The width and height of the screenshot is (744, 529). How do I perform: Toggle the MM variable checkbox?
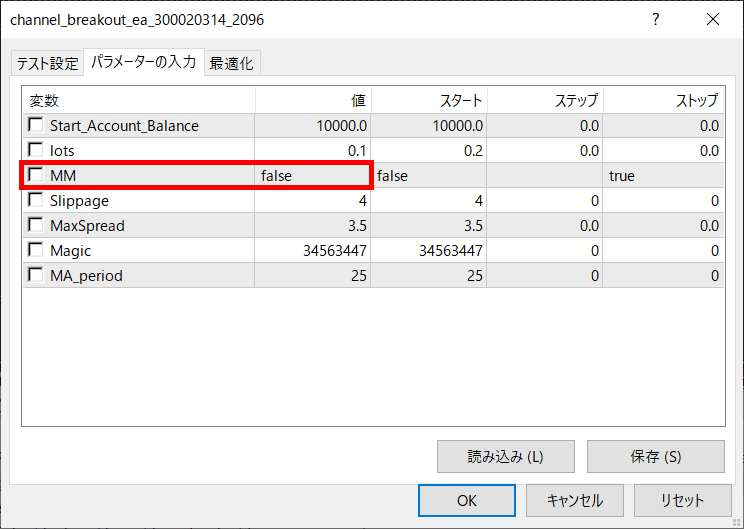point(36,175)
